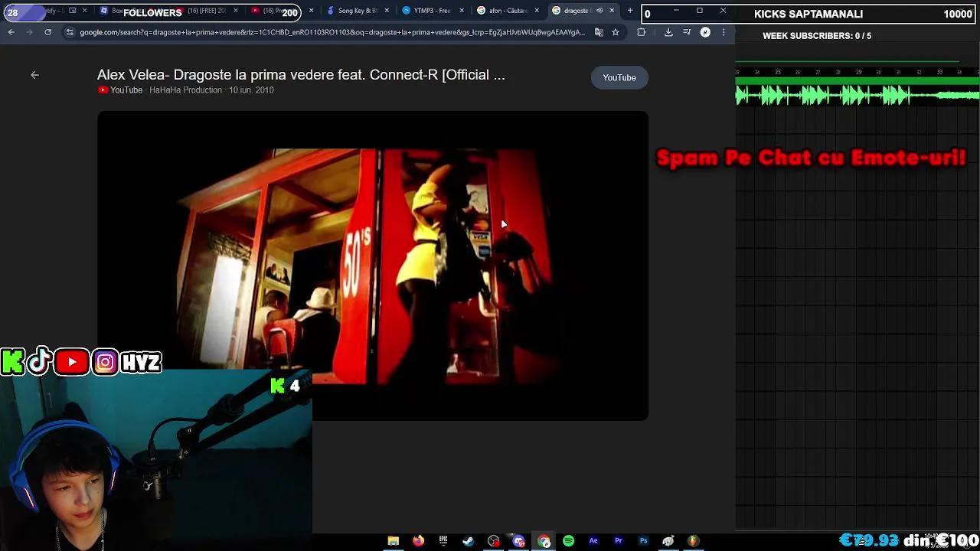Switch to the YTMP3 - Free tab
Viewport: 980px width, 551px height.
[432, 11]
